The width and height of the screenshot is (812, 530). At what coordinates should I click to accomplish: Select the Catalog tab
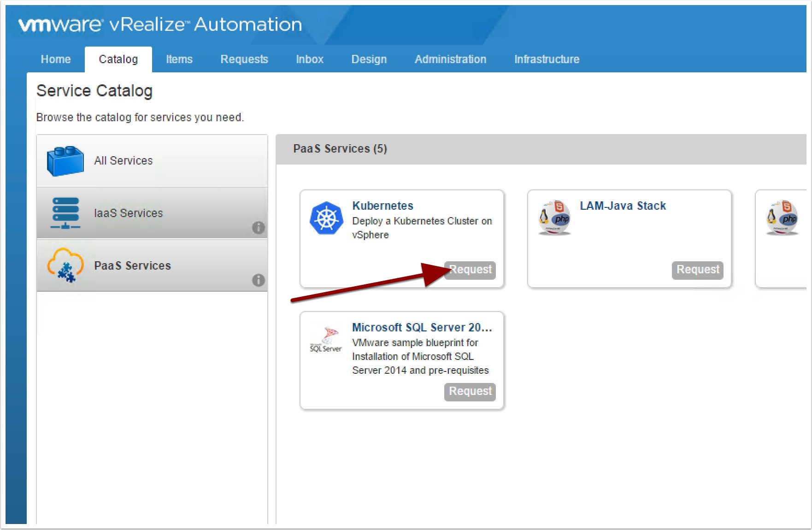(118, 59)
